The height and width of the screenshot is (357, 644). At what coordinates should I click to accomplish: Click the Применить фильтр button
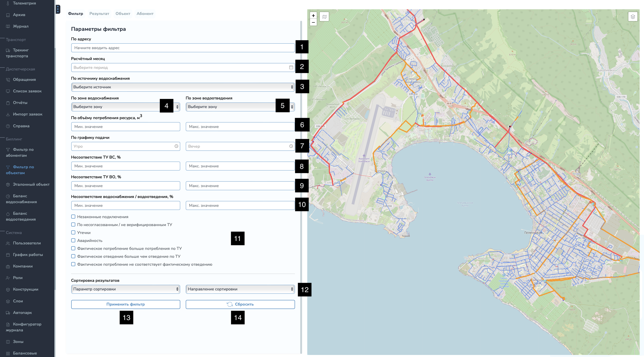coord(125,304)
